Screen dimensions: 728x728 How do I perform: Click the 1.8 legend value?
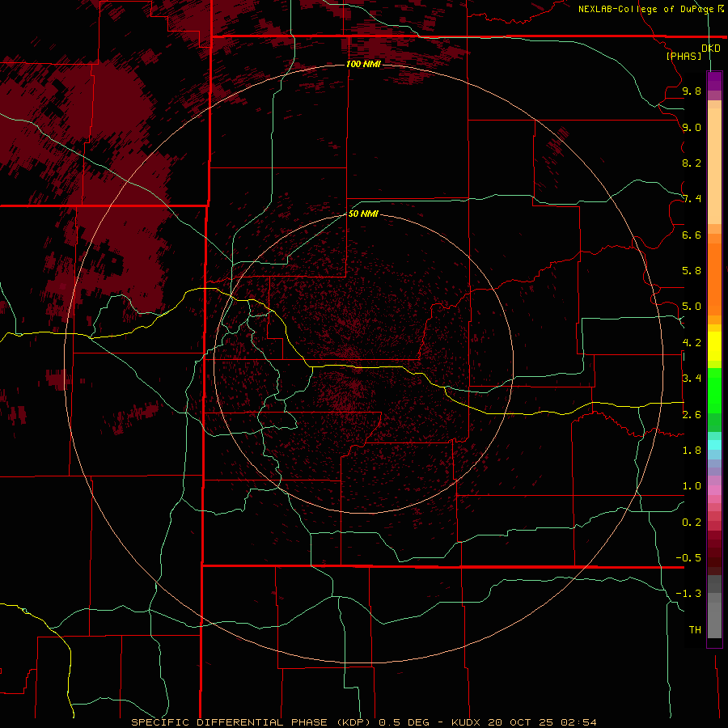[x=692, y=451]
